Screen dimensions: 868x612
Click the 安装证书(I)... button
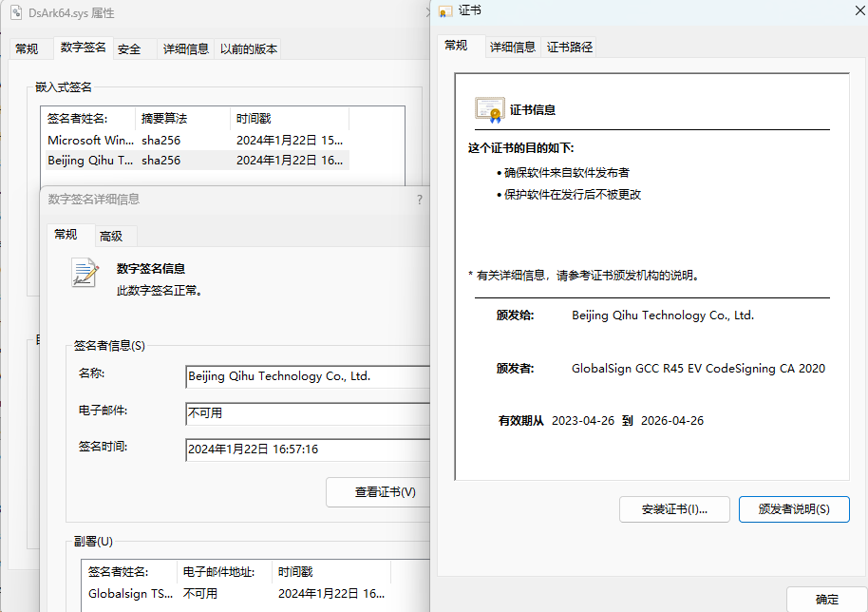coord(674,509)
